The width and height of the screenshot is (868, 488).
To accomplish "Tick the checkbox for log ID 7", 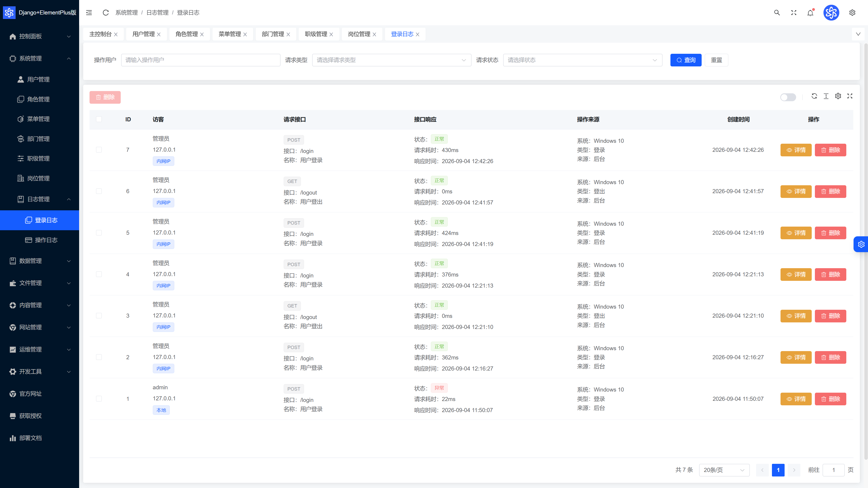I will (99, 150).
